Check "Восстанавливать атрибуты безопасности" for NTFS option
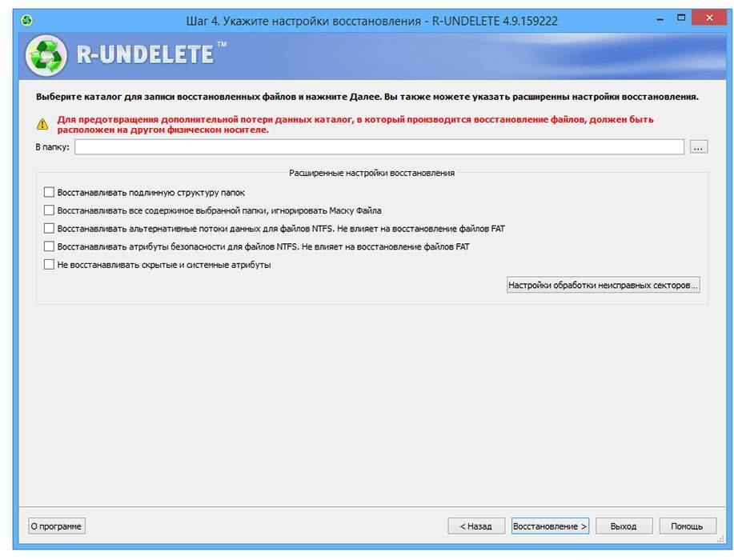 tap(49, 246)
